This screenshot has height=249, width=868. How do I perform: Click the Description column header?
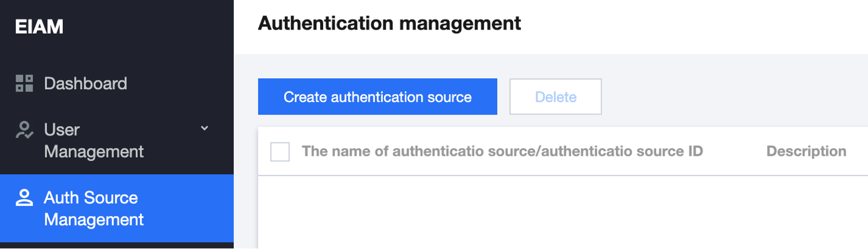[x=806, y=152]
